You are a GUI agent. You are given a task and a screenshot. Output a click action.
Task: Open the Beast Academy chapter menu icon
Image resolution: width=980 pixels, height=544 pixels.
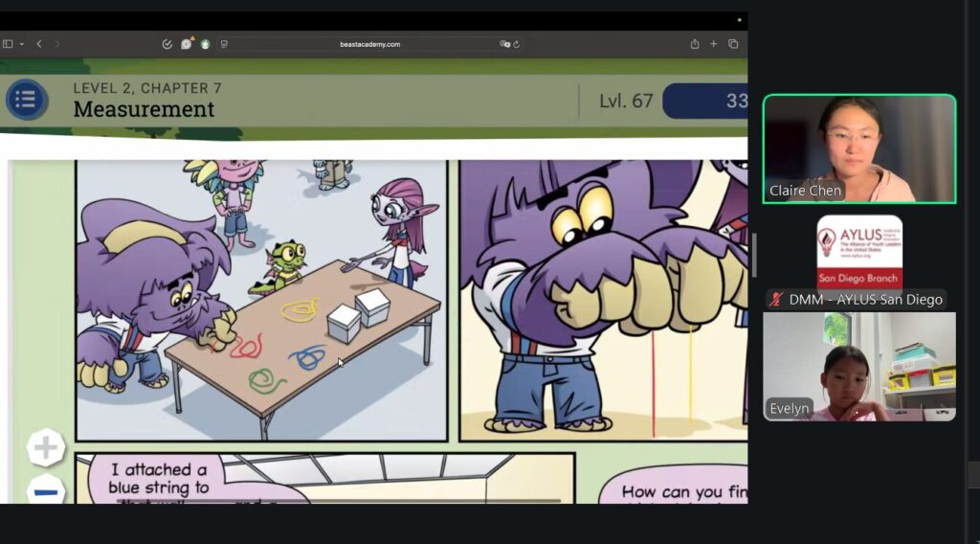click(26, 100)
